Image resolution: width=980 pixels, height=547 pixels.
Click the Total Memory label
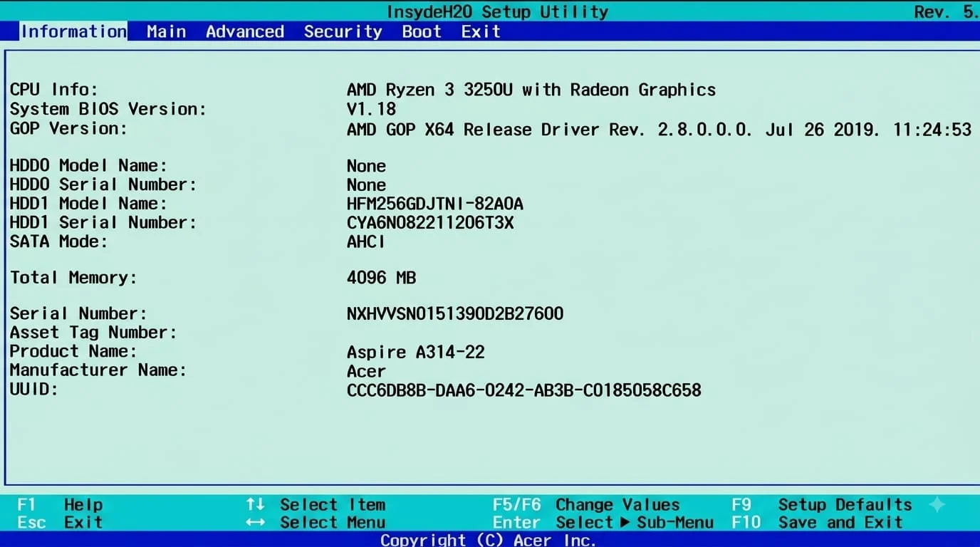point(73,277)
